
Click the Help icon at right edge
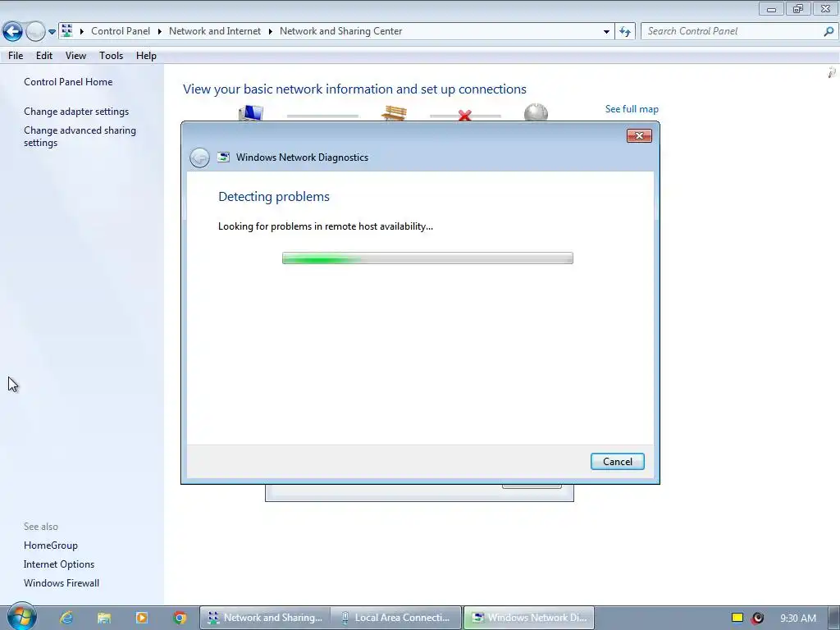[x=832, y=72]
